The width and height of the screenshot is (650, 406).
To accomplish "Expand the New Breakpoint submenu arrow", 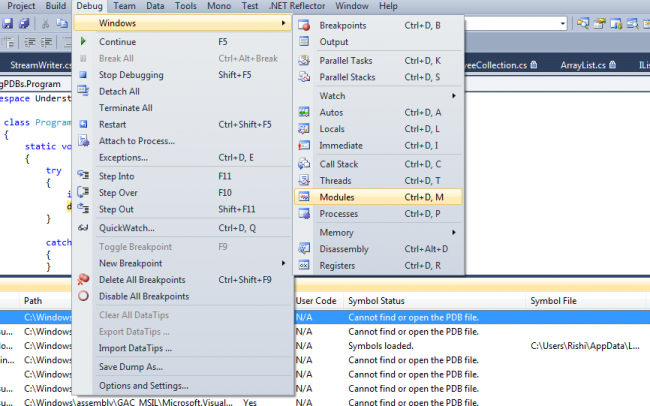I will pos(283,263).
